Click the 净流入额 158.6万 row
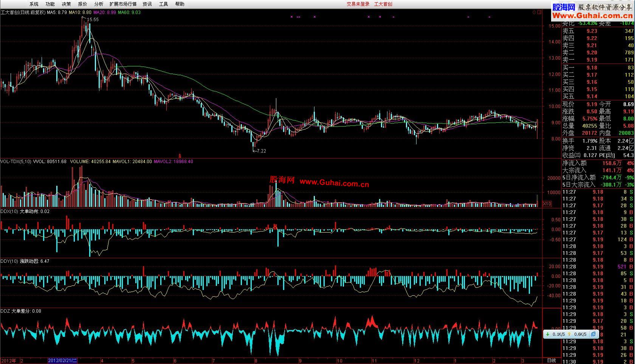635x364 pixels. point(598,163)
